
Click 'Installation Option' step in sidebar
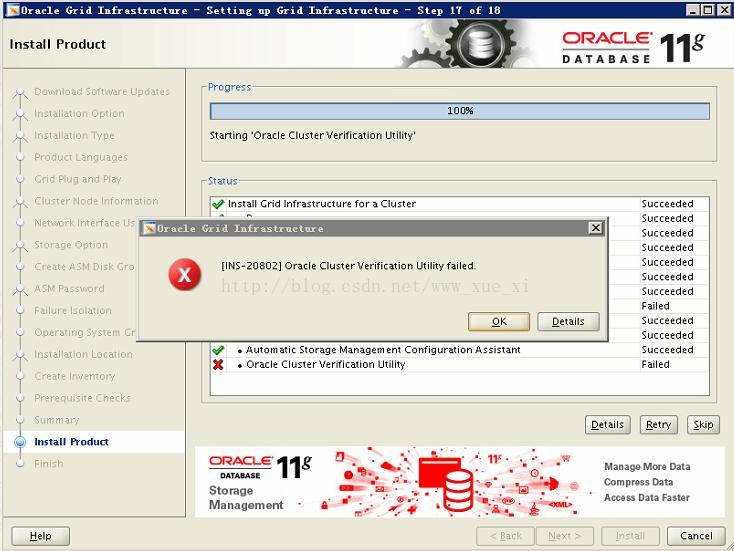pos(80,113)
